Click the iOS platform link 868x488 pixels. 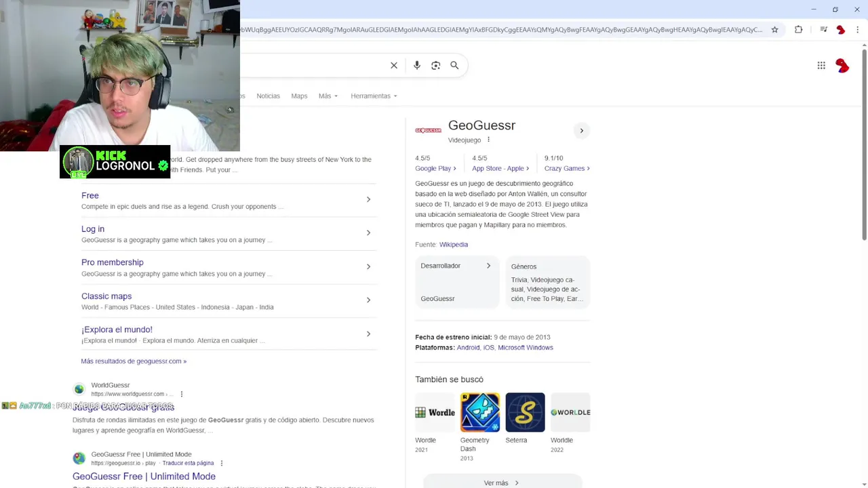[x=488, y=348]
